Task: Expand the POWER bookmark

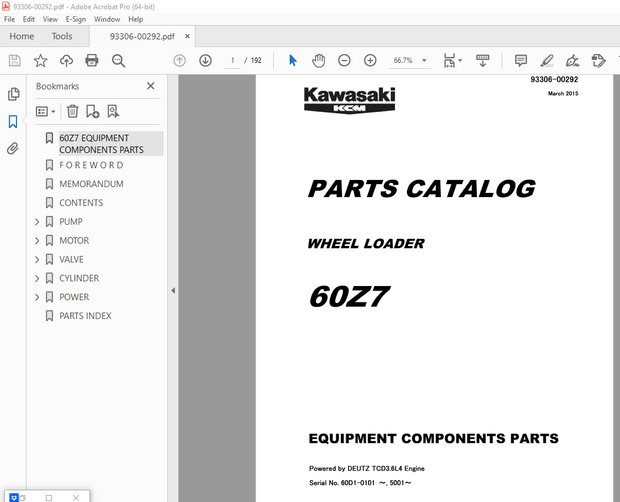Action: [37, 297]
